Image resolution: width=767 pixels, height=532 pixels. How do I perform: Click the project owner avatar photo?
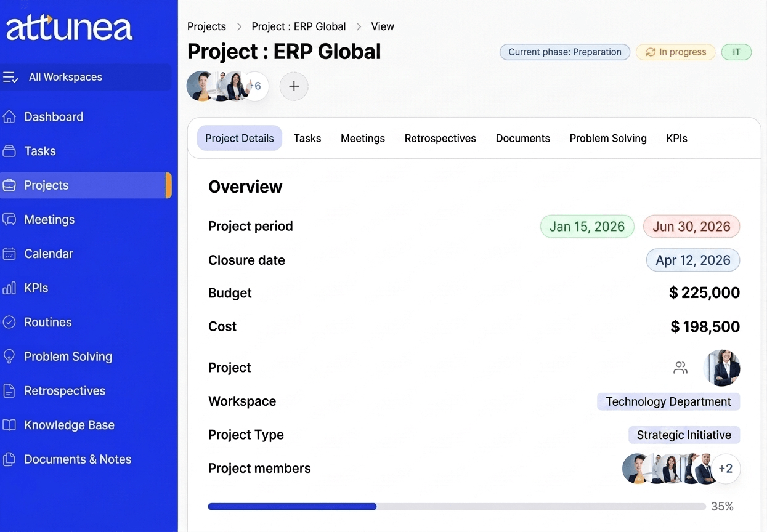[x=722, y=368]
